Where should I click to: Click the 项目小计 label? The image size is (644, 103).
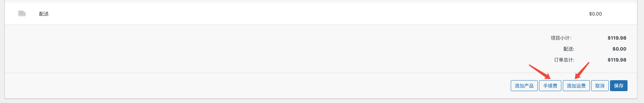[x=561, y=38]
